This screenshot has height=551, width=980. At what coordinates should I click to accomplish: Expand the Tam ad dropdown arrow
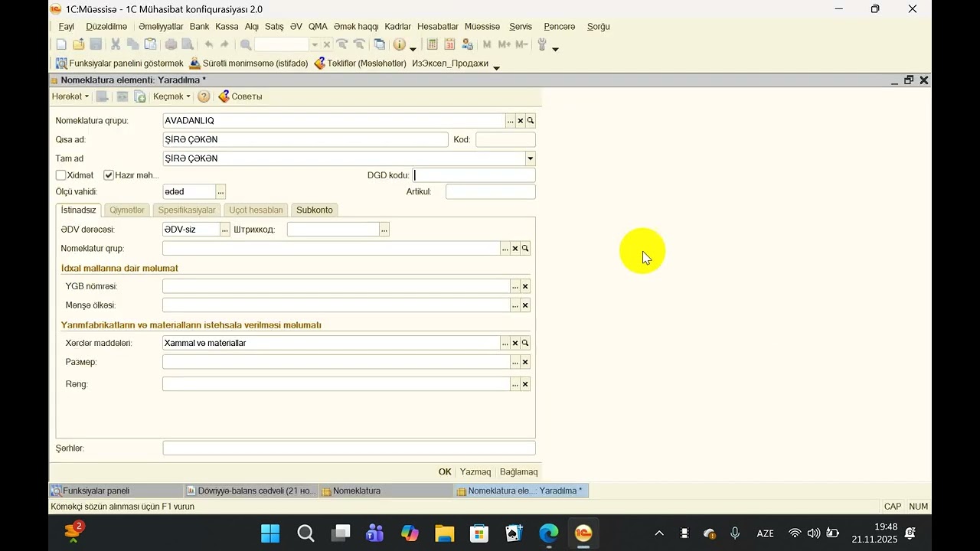(x=530, y=158)
